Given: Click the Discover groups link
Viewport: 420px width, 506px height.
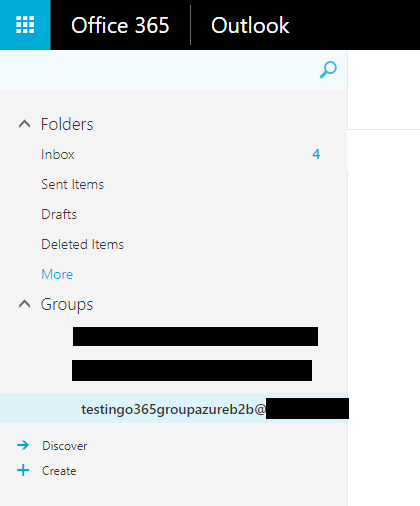Looking at the screenshot, I should pos(65,446).
